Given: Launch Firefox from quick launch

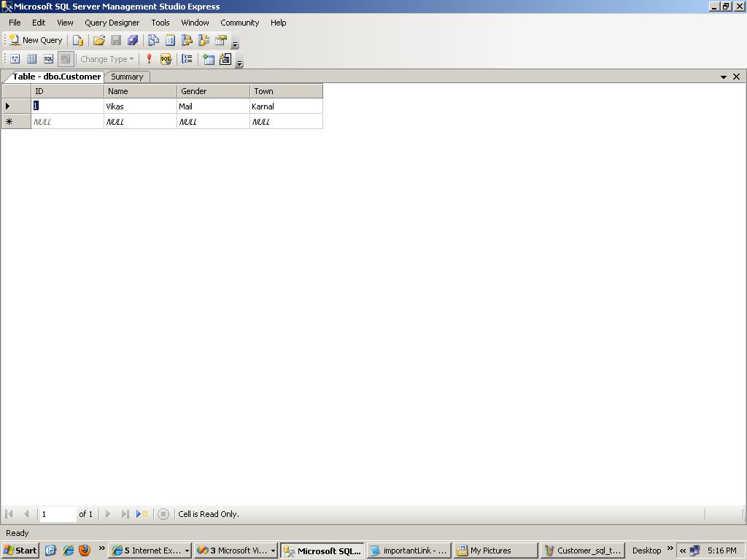Looking at the screenshot, I should click(85, 551).
